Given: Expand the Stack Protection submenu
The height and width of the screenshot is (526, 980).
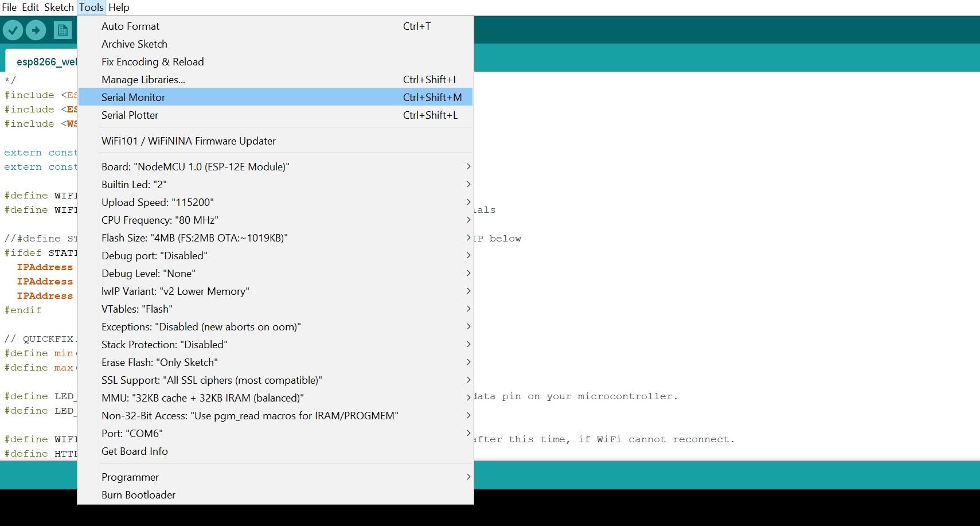Looking at the screenshot, I should (x=275, y=345).
